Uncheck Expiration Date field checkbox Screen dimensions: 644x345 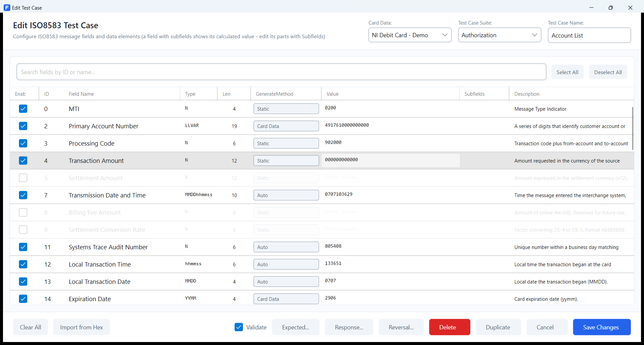(23, 299)
